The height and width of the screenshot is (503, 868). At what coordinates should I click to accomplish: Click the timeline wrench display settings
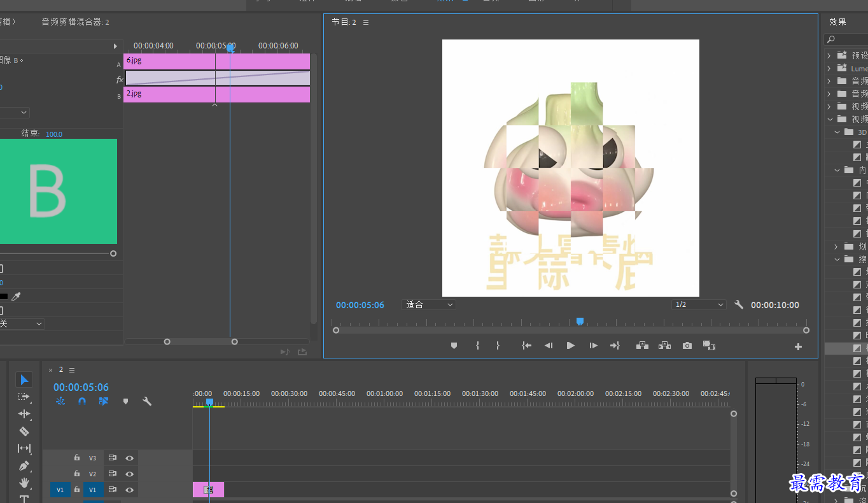click(147, 402)
